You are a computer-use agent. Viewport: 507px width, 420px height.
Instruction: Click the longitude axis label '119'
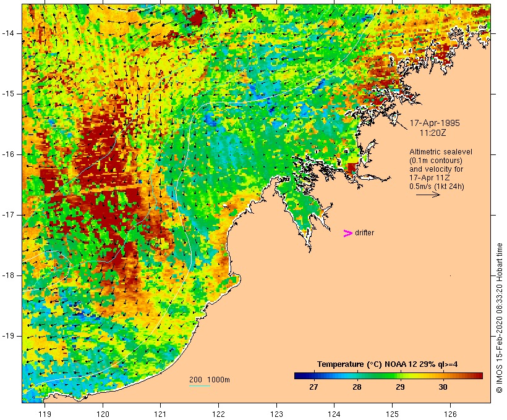pyautogui.click(x=45, y=414)
